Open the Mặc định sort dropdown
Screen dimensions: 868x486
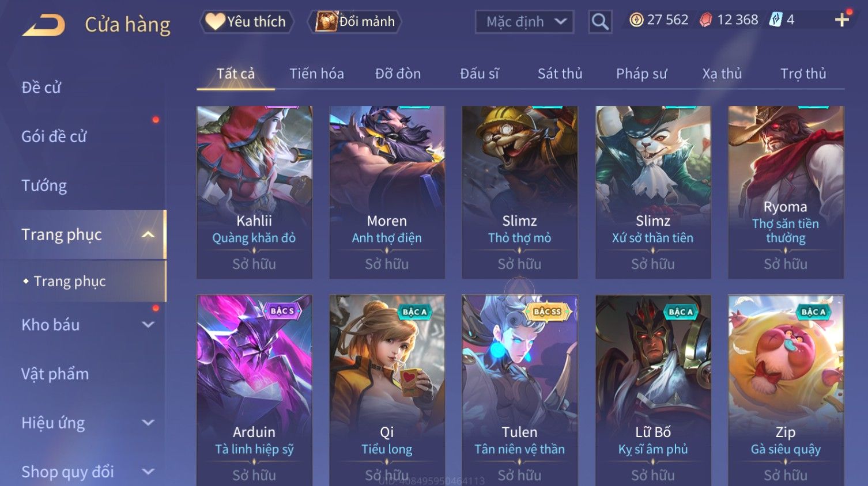(524, 22)
